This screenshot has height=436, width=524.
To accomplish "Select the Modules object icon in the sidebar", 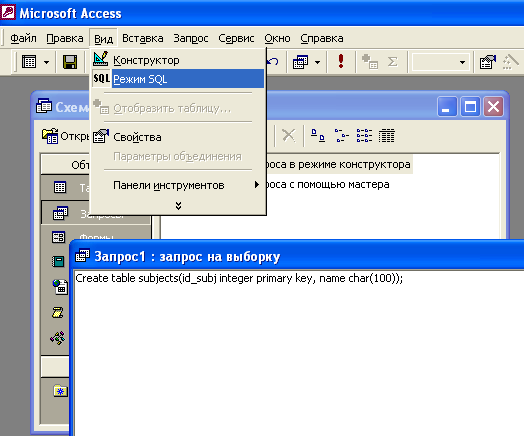I will coord(58,338).
